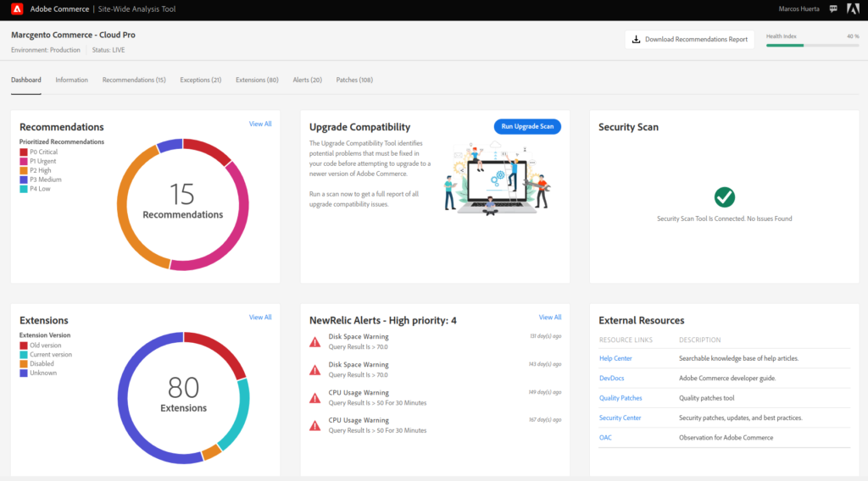Click the Site-Wide Analysis Tool title text
868x481 pixels.
click(x=136, y=9)
